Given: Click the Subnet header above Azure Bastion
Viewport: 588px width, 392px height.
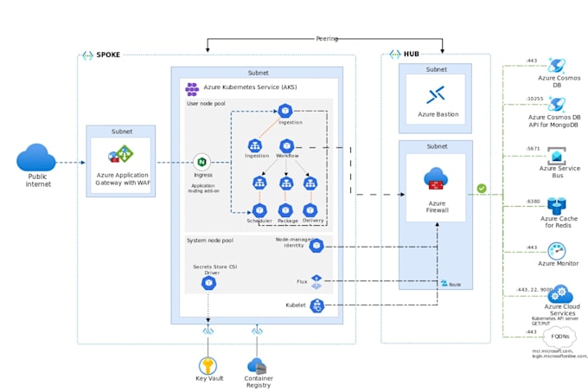Looking at the screenshot, I should click(x=436, y=69).
